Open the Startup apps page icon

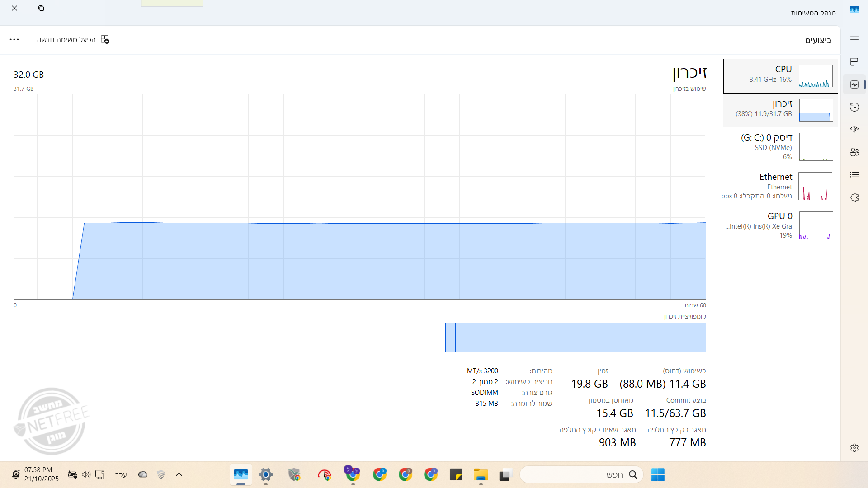(854, 130)
